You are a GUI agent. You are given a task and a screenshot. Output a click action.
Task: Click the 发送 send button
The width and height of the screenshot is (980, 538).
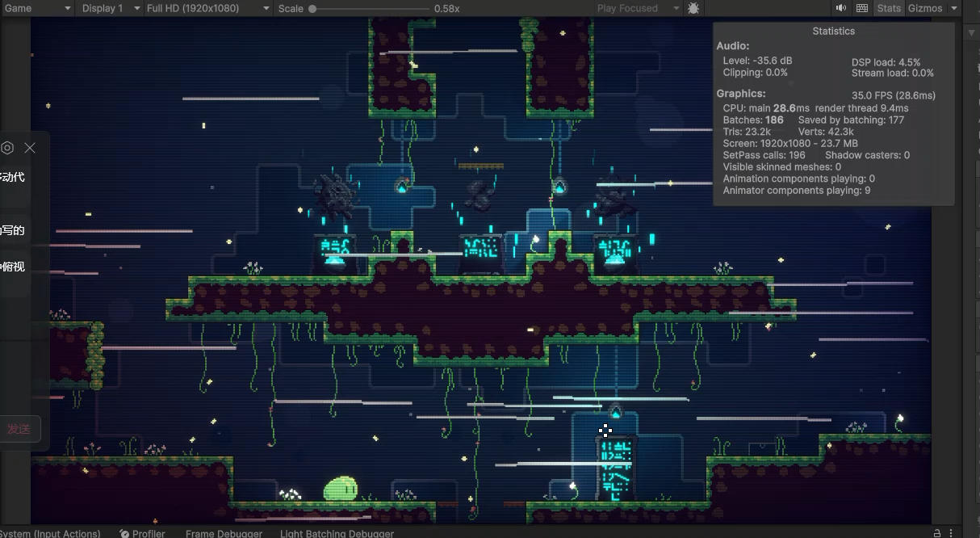(x=19, y=429)
